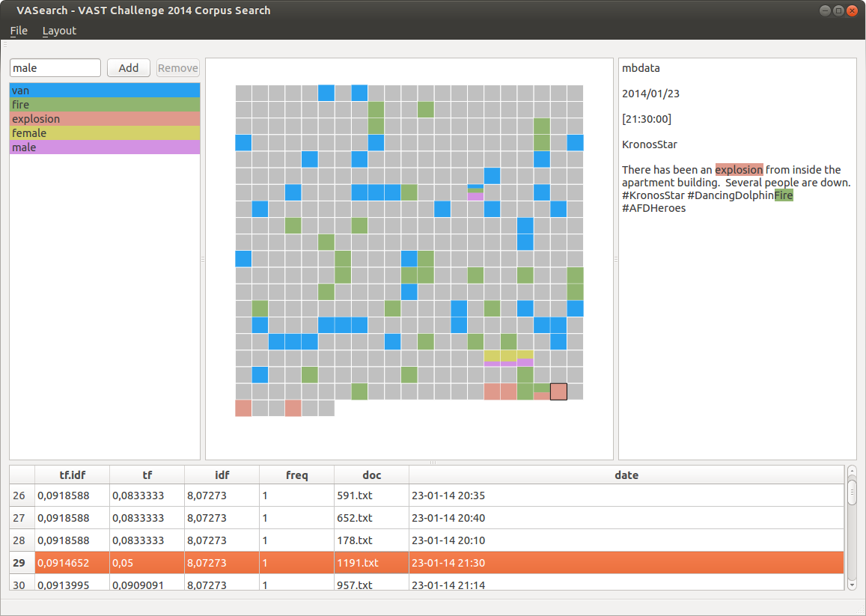Click tf.idf value 0,0914652

[73, 563]
